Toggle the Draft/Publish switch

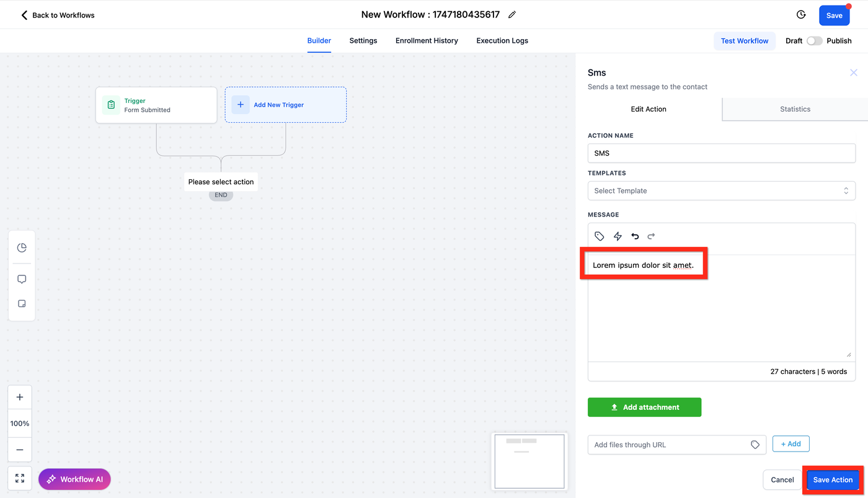pos(814,41)
